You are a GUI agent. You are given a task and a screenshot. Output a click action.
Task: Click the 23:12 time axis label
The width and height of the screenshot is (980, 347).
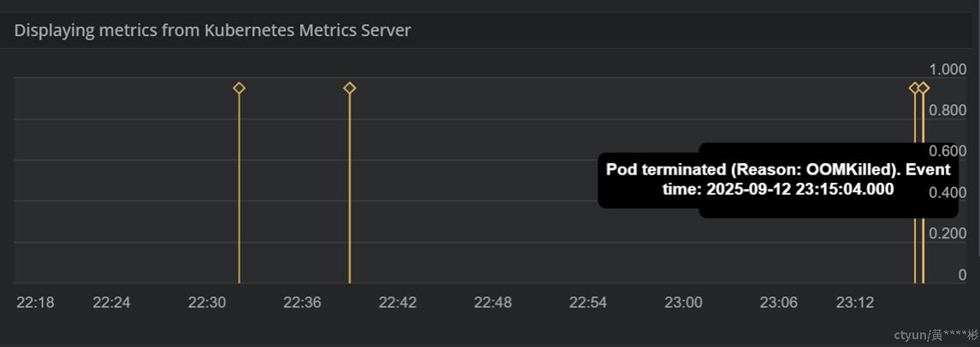[x=855, y=303]
